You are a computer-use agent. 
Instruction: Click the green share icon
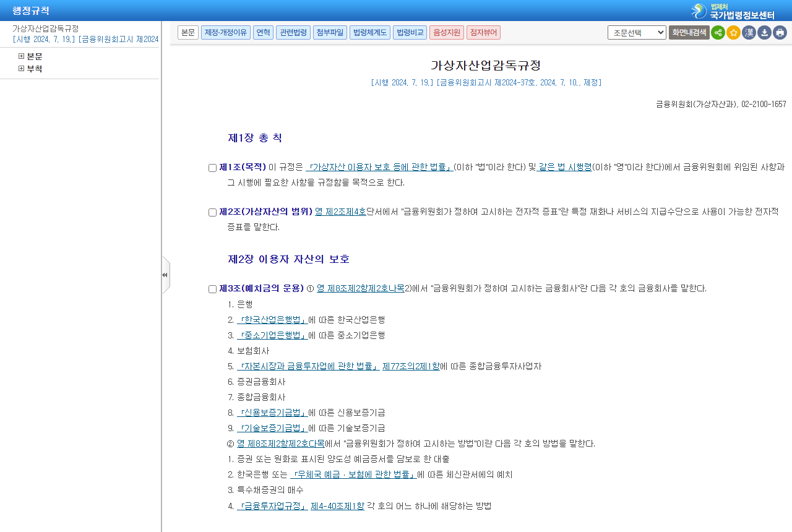(x=718, y=33)
